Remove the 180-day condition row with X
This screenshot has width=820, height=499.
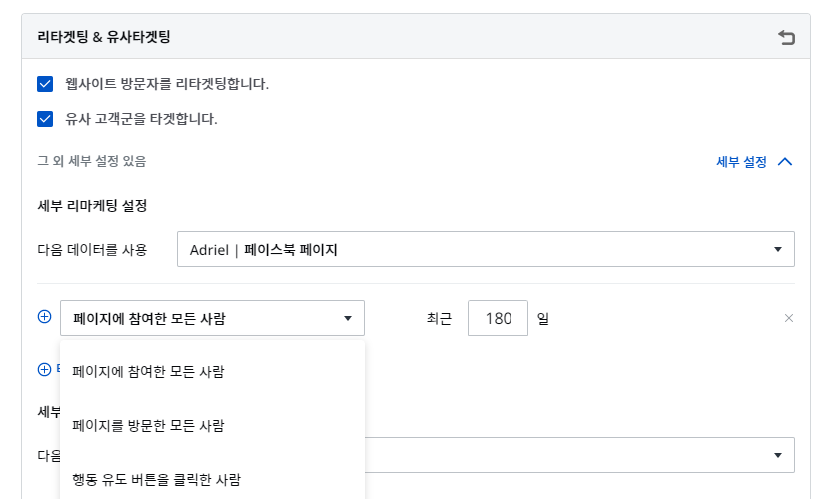788,318
